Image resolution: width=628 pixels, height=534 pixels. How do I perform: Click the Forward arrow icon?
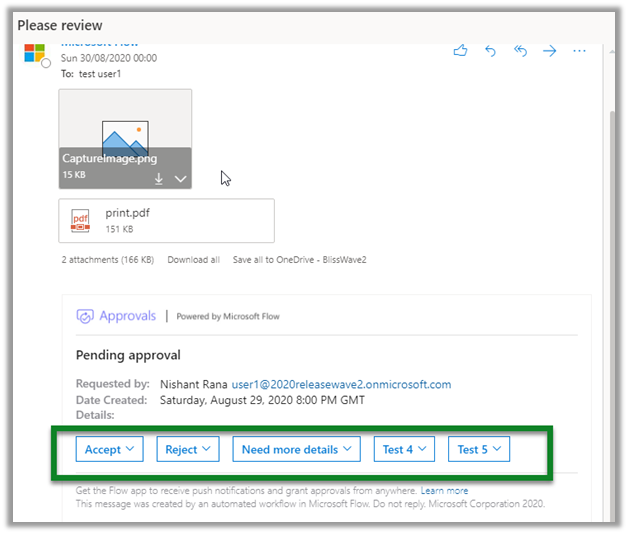click(549, 51)
